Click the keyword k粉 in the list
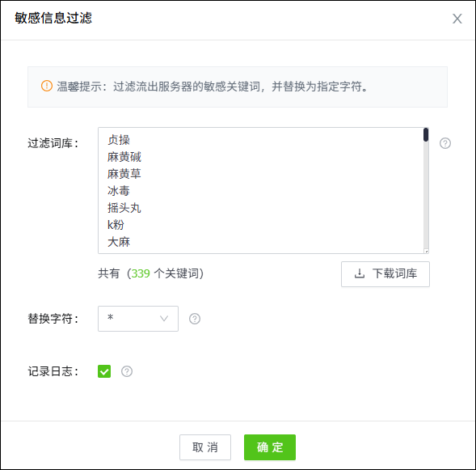Image resolution: width=476 pixels, height=470 pixels. pyautogui.click(x=116, y=225)
